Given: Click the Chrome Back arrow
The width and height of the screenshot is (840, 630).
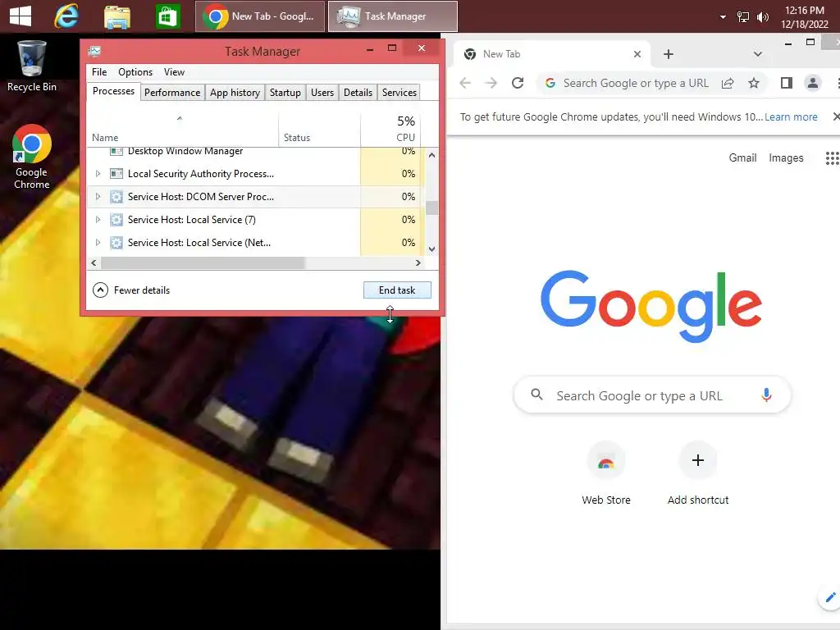Looking at the screenshot, I should tap(465, 83).
